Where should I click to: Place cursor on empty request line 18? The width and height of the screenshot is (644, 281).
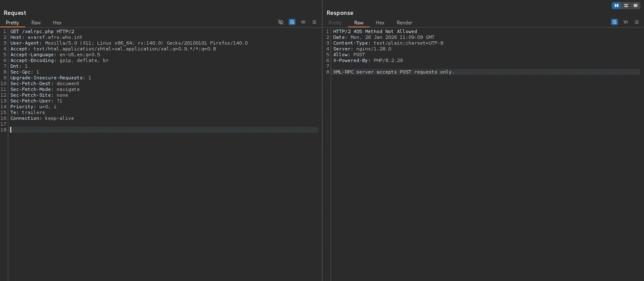point(164,130)
